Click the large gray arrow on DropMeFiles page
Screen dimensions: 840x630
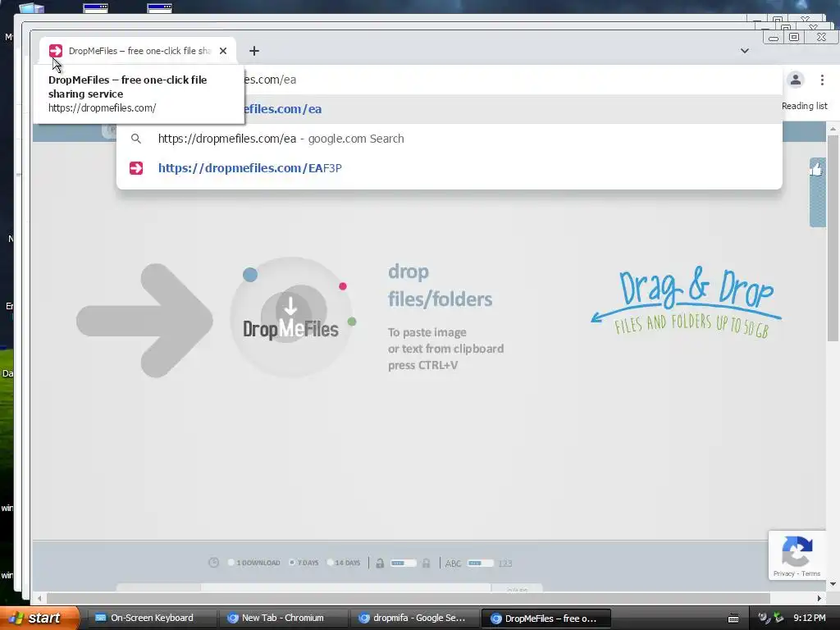[144, 321]
